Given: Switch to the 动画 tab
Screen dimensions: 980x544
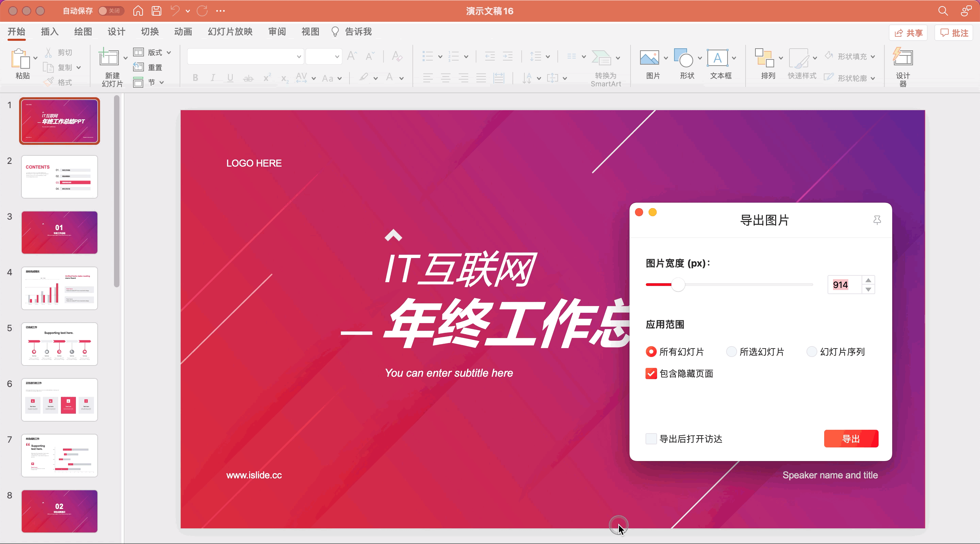Looking at the screenshot, I should point(183,32).
